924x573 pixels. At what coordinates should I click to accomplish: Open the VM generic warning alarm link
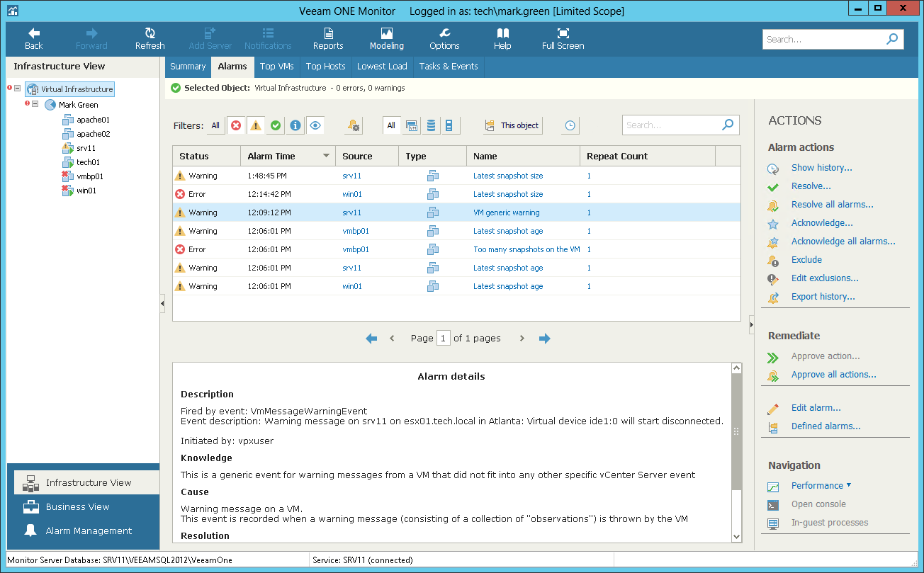507,212
